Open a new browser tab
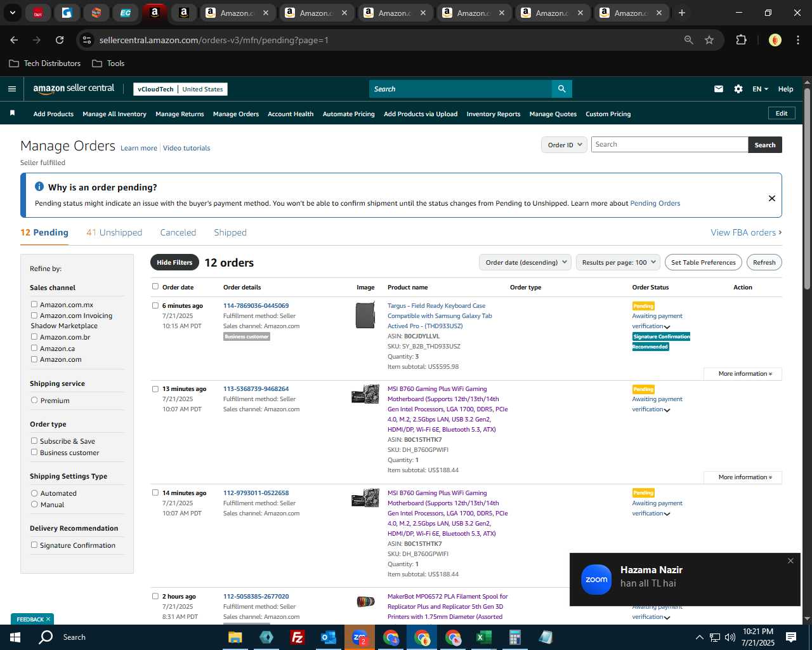812x650 pixels. tap(682, 13)
